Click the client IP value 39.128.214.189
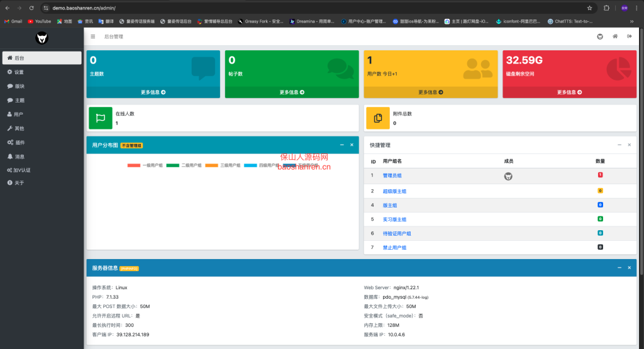The width and height of the screenshot is (644, 349). [x=133, y=335]
